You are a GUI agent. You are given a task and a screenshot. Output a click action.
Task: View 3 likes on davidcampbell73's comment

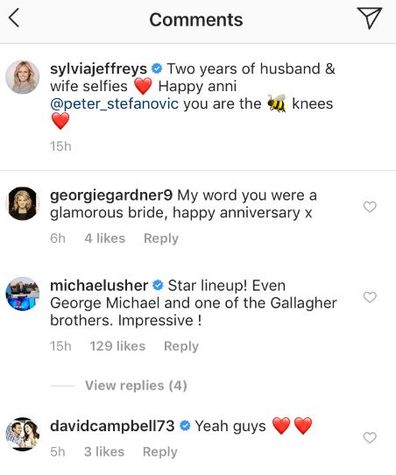(104, 452)
